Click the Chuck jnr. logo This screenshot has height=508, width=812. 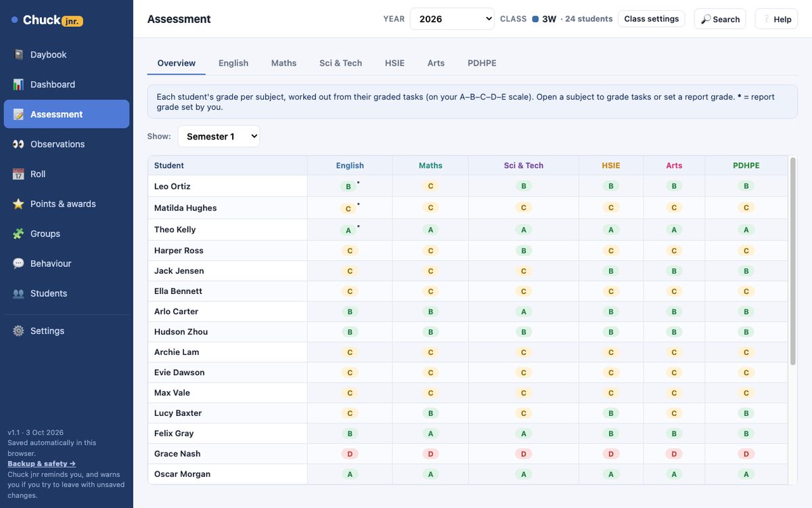pos(47,20)
